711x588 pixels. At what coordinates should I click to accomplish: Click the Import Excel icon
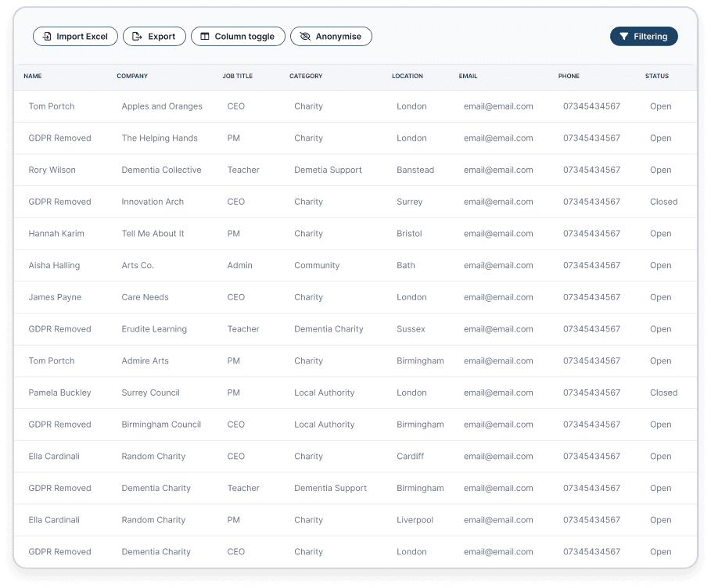(45, 36)
